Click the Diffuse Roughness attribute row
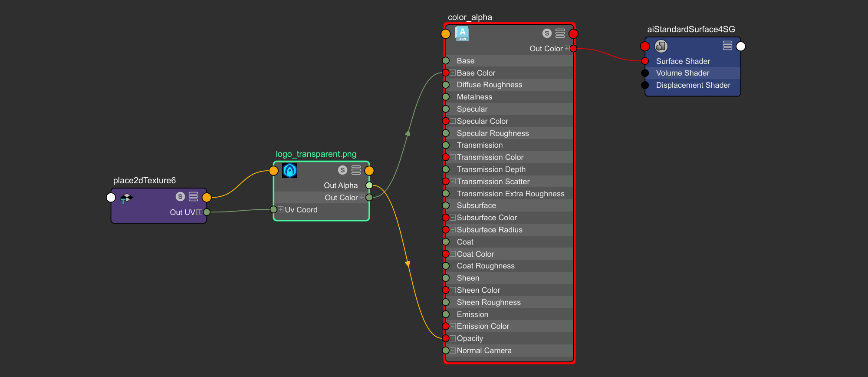Image resolution: width=868 pixels, height=377 pixels. 509,85
